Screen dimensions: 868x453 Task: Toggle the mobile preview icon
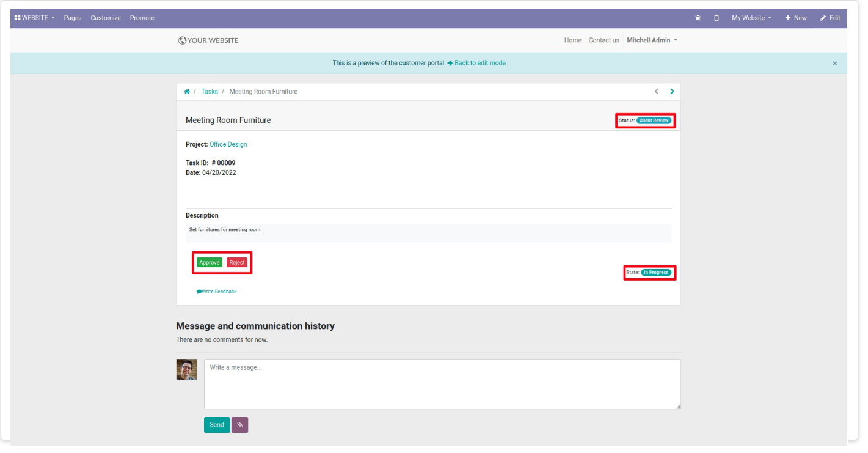[717, 18]
